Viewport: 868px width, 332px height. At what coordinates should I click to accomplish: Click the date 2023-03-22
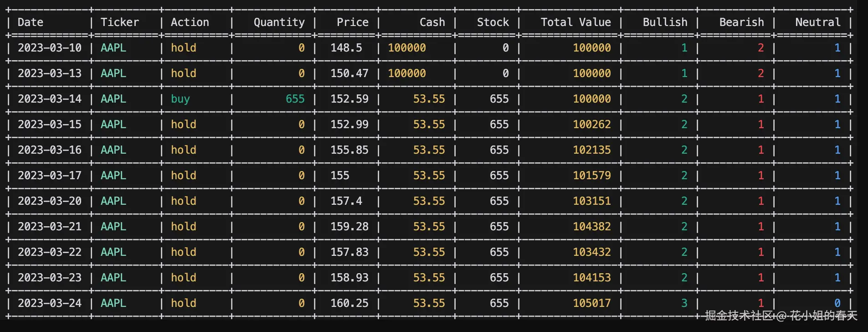[x=50, y=252]
